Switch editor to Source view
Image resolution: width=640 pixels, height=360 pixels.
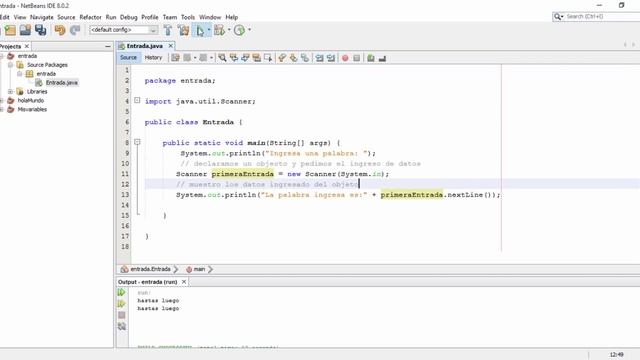[x=128, y=58]
